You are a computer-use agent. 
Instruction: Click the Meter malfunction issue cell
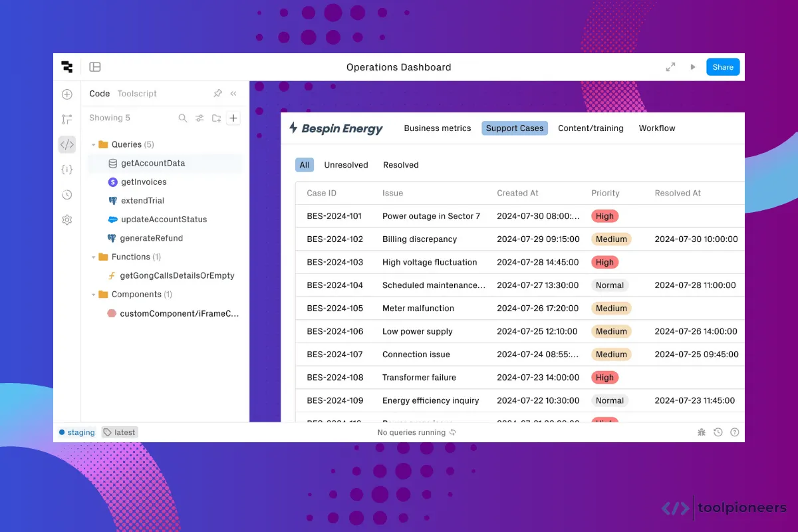[x=418, y=309]
